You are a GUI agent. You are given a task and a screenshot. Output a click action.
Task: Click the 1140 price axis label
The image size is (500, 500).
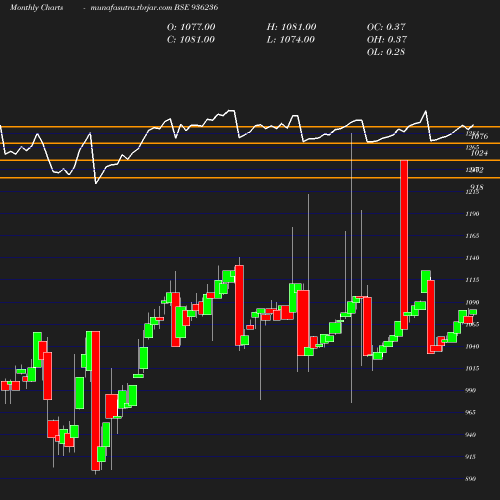click(472, 258)
